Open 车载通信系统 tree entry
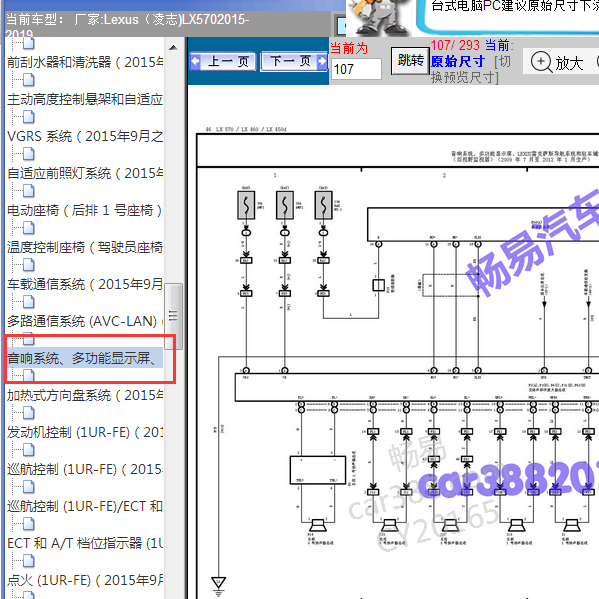The height and width of the screenshot is (599, 599). point(85,285)
